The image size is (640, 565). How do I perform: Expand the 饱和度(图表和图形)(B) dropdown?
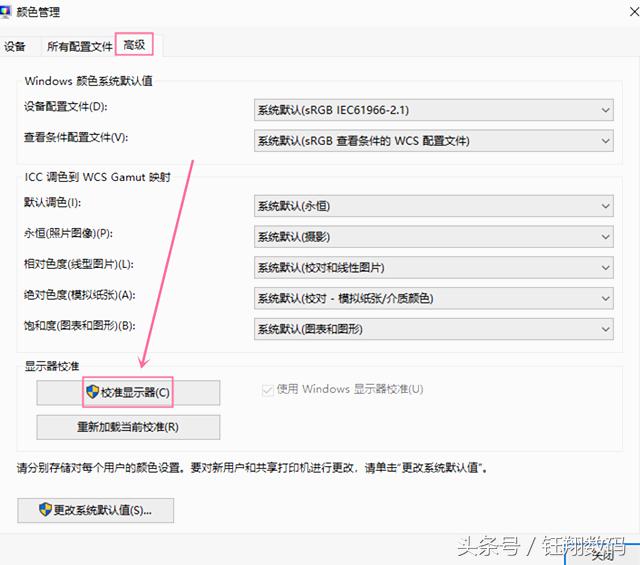pos(433,329)
